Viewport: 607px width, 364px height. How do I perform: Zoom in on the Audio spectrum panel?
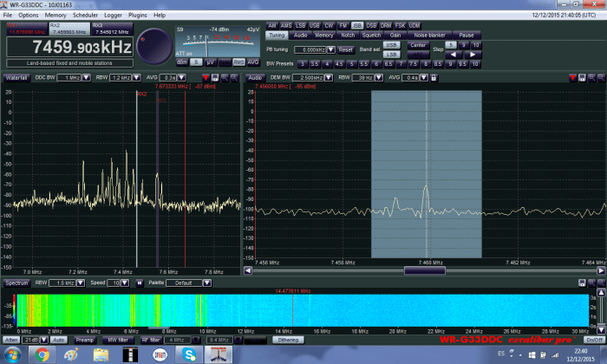pyautogui.click(x=590, y=77)
